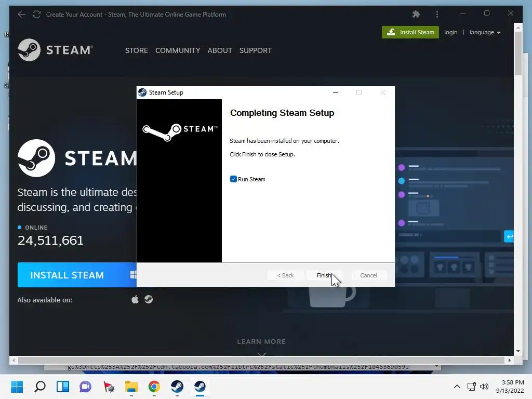Open the browser three-dot menu
This screenshot has width=532, height=399.
(x=437, y=14)
